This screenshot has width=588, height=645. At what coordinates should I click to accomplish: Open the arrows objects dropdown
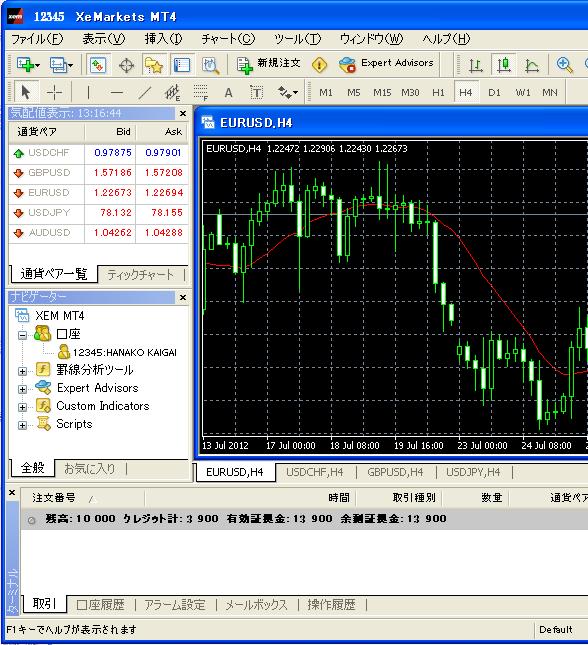point(287,93)
